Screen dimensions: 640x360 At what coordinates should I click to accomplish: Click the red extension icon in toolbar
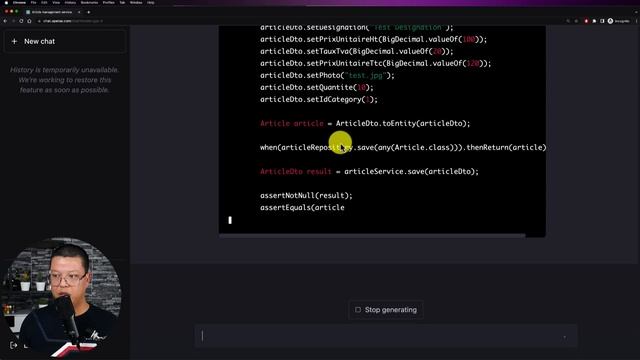587,21
